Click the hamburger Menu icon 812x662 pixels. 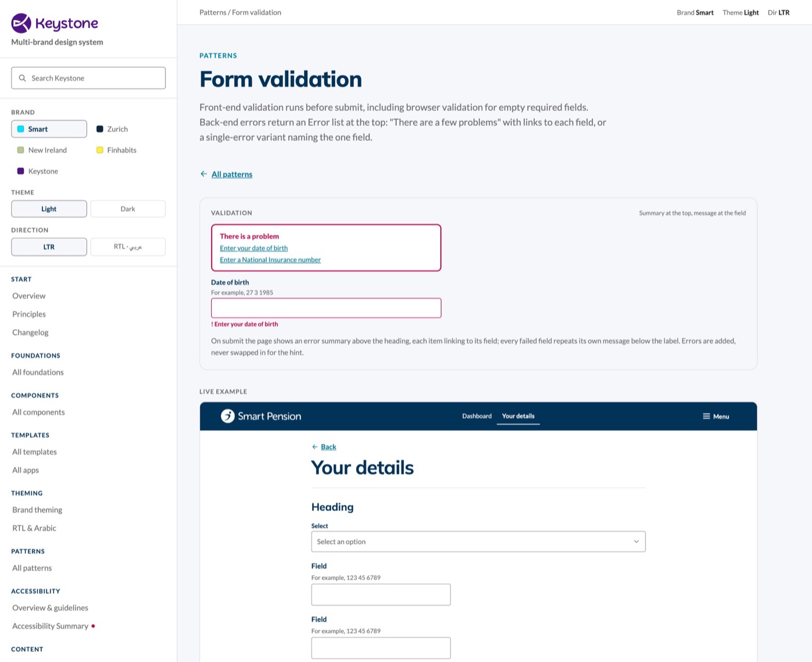[706, 416]
